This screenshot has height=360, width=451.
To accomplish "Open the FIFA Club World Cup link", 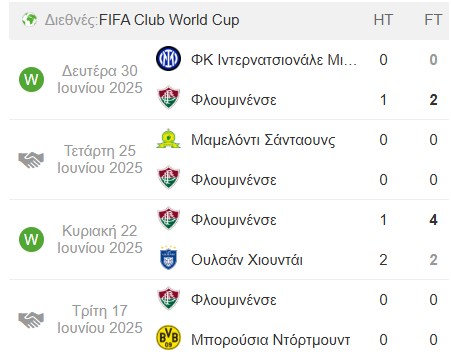I will tap(169, 20).
